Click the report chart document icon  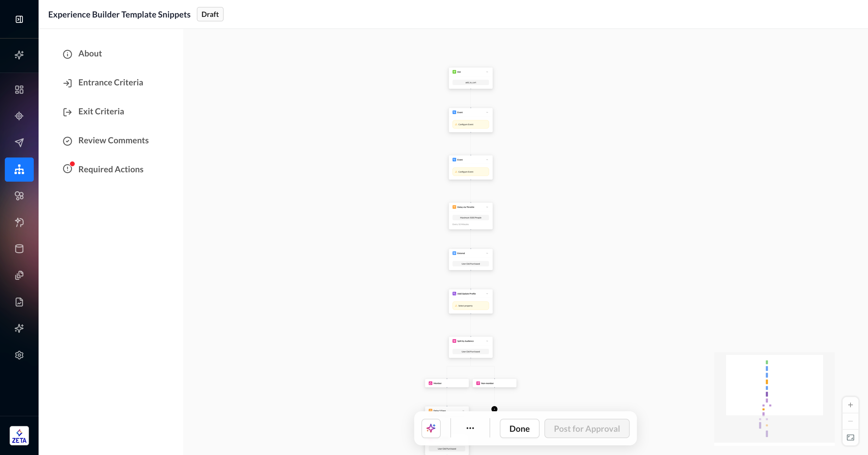tap(19, 302)
